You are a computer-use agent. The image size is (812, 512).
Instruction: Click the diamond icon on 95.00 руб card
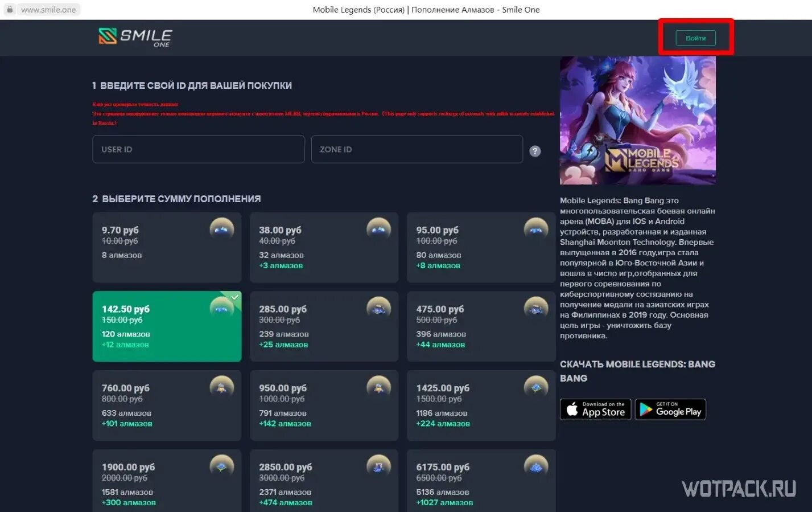536,230
